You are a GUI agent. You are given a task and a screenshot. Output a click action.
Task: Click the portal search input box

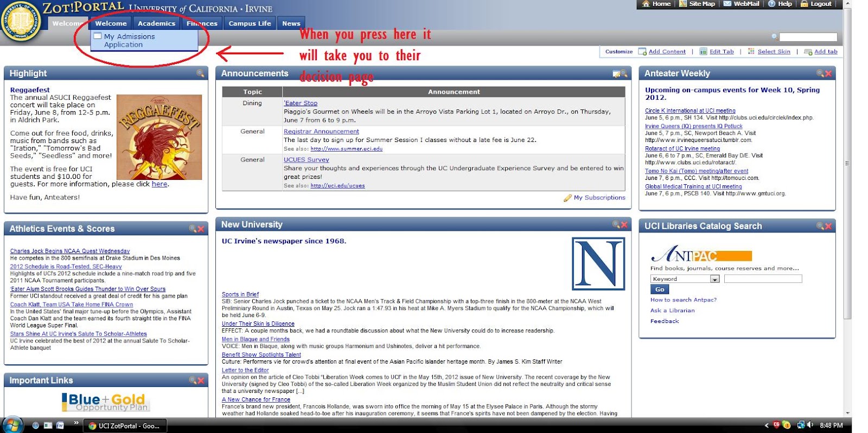[x=808, y=37]
